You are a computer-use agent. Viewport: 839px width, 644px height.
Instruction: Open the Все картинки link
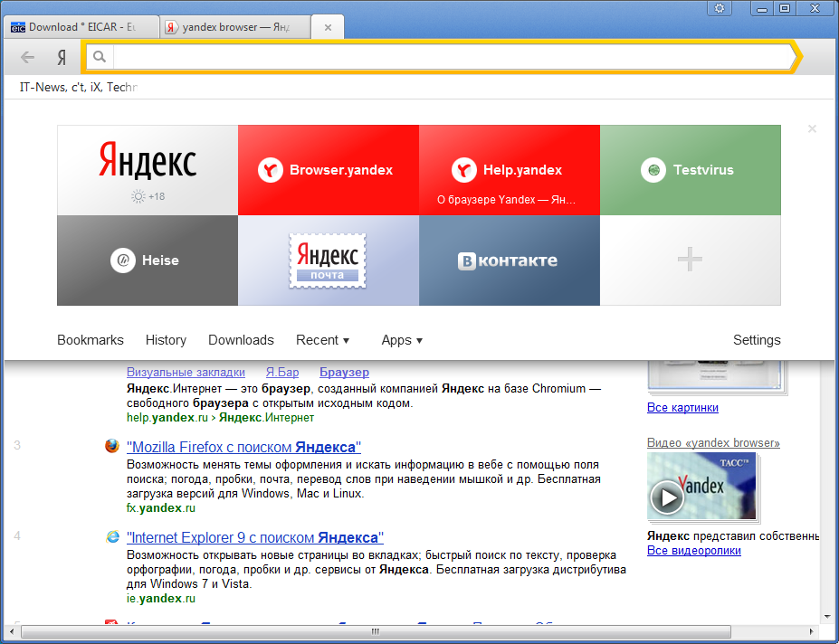pyautogui.click(x=682, y=408)
